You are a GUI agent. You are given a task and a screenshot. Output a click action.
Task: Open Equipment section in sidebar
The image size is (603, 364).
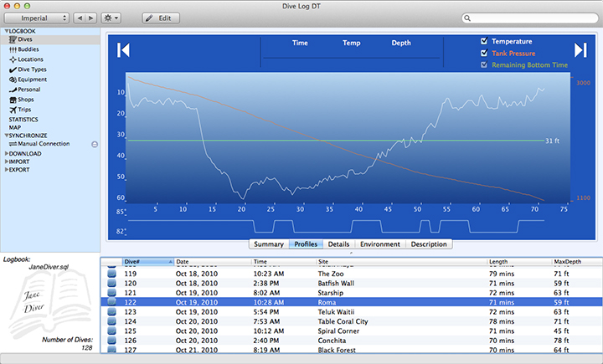coord(32,79)
